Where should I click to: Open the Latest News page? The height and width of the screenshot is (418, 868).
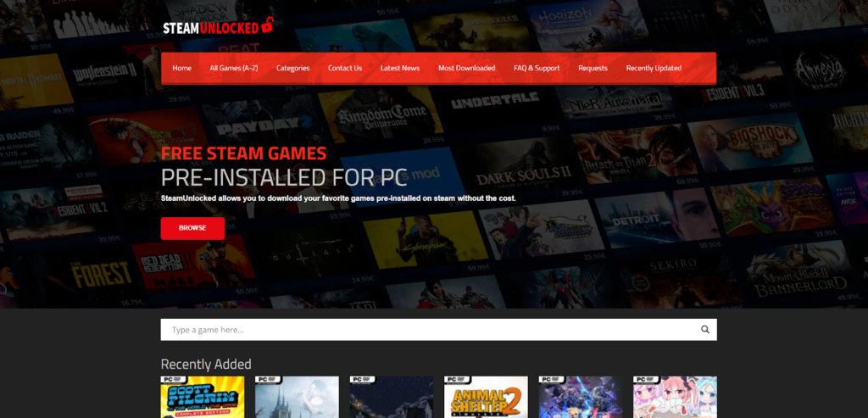(x=400, y=68)
